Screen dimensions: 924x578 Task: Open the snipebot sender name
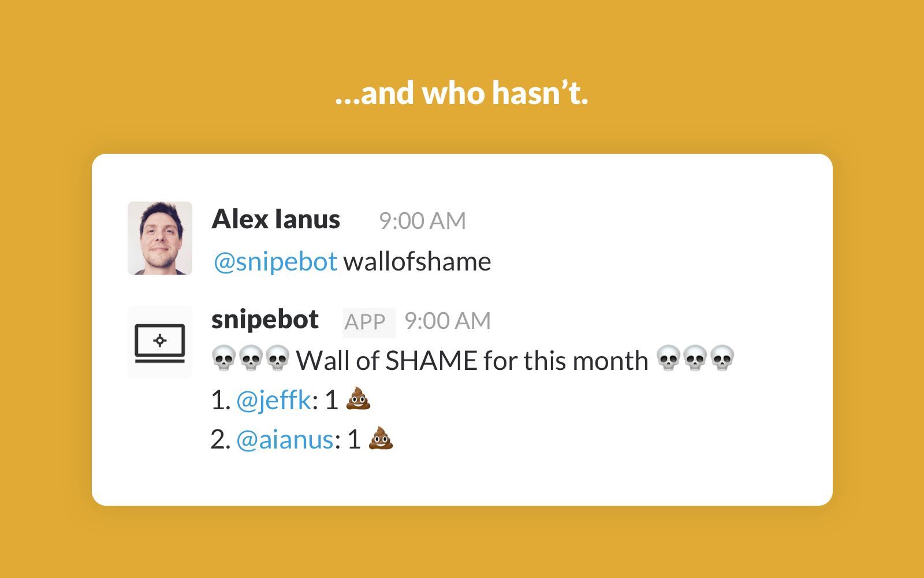(265, 320)
